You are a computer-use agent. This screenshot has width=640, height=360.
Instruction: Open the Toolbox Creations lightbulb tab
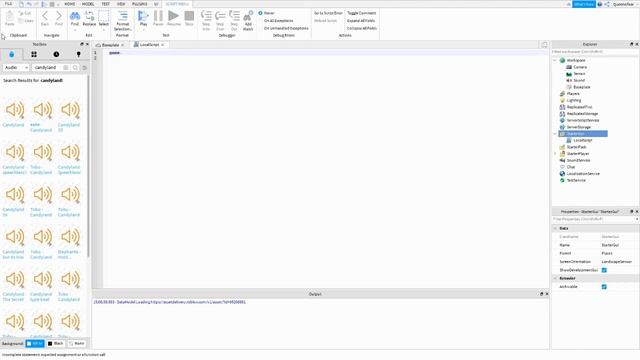tap(78, 54)
